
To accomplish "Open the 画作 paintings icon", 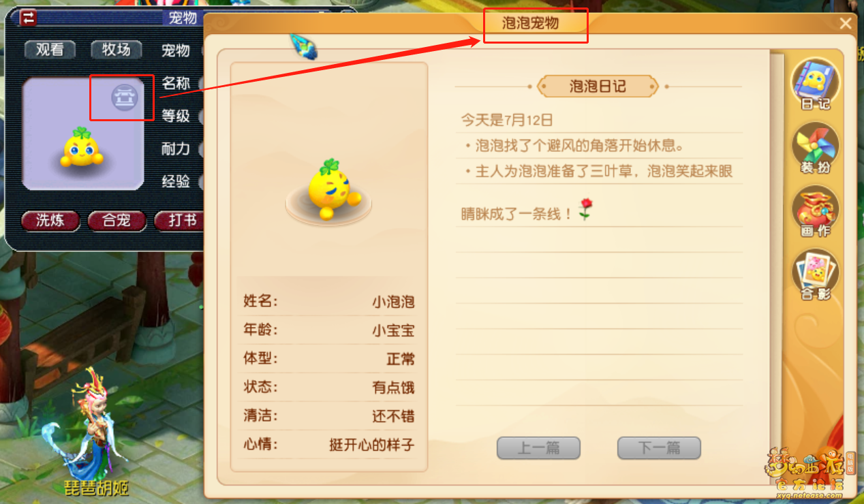I will point(816,212).
